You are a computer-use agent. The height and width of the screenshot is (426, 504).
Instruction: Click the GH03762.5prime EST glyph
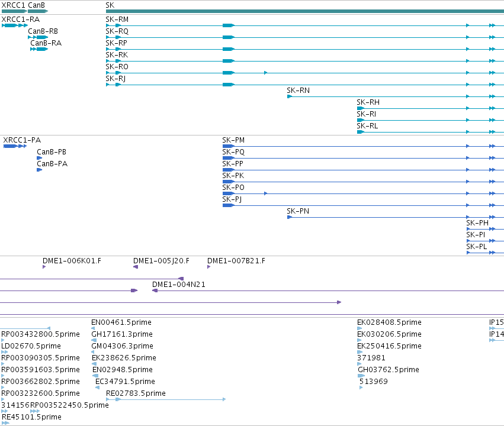pyautogui.click(x=361, y=376)
